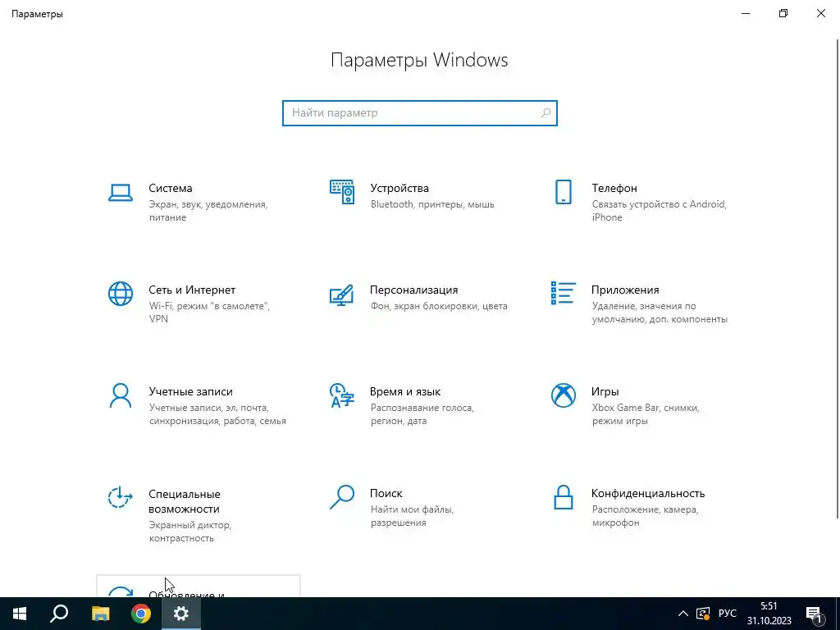The image size is (840, 630).
Task: Click the search magnifier in Найти параметр box
Action: 546,113
